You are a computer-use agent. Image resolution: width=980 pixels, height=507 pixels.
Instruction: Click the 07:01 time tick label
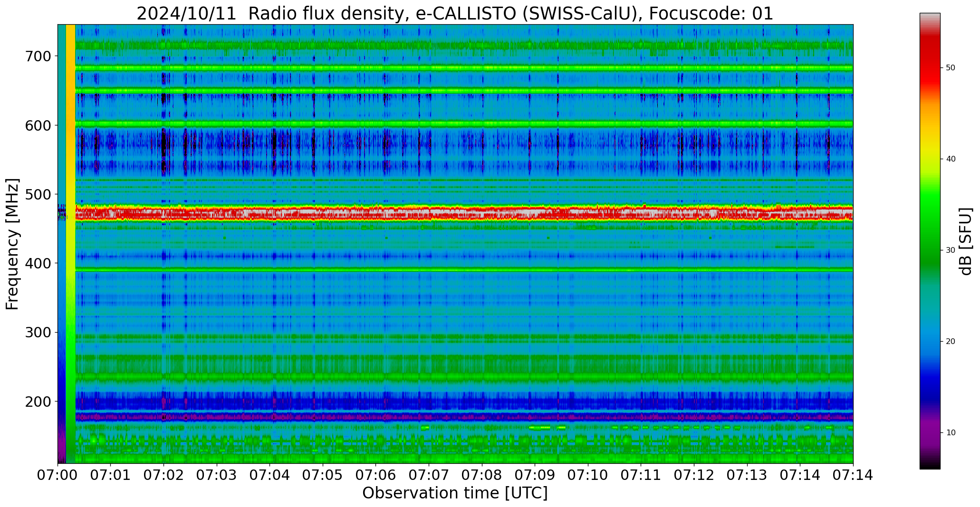(x=111, y=475)
